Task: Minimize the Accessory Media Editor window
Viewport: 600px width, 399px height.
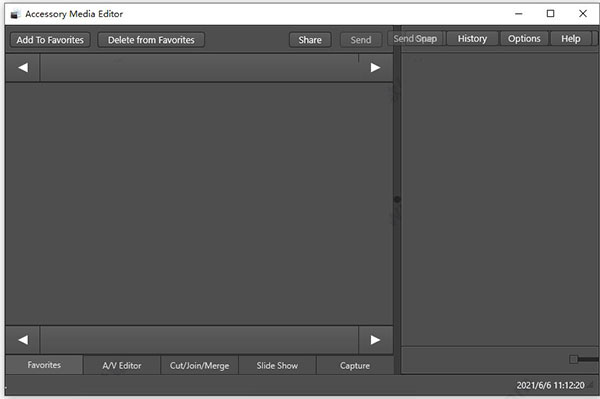Action: [x=518, y=14]
